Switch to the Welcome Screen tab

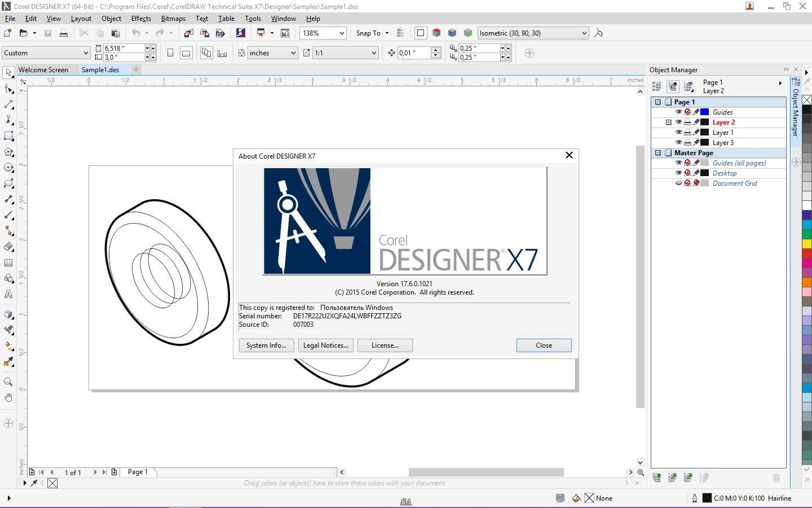click(43, 70)
